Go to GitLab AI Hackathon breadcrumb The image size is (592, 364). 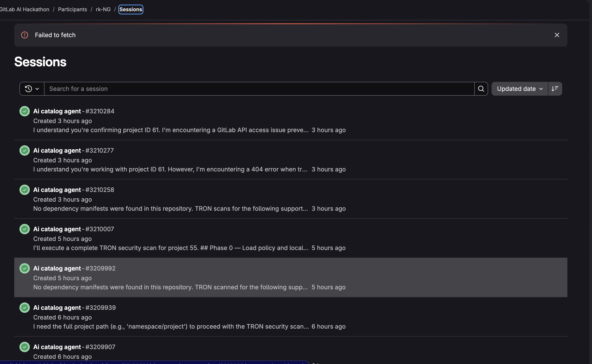point(25,9)
